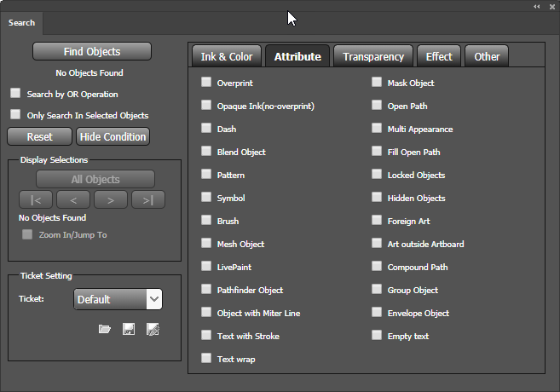Select the Effect tab
560x392 pixels.
439,57
